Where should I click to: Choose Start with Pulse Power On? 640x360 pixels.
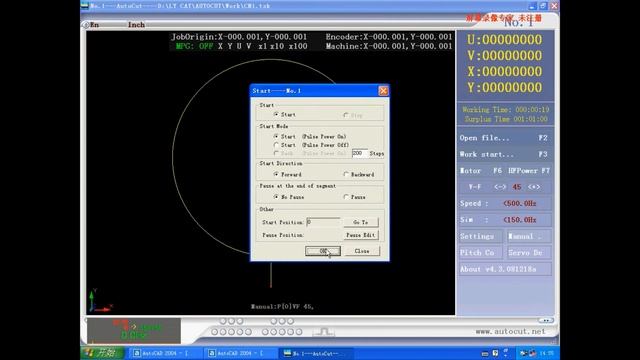[x=276, y=136]
